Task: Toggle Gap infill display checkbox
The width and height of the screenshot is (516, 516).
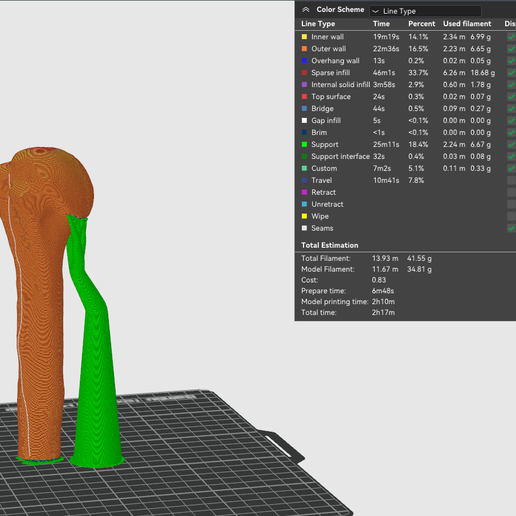Action: 511,121
